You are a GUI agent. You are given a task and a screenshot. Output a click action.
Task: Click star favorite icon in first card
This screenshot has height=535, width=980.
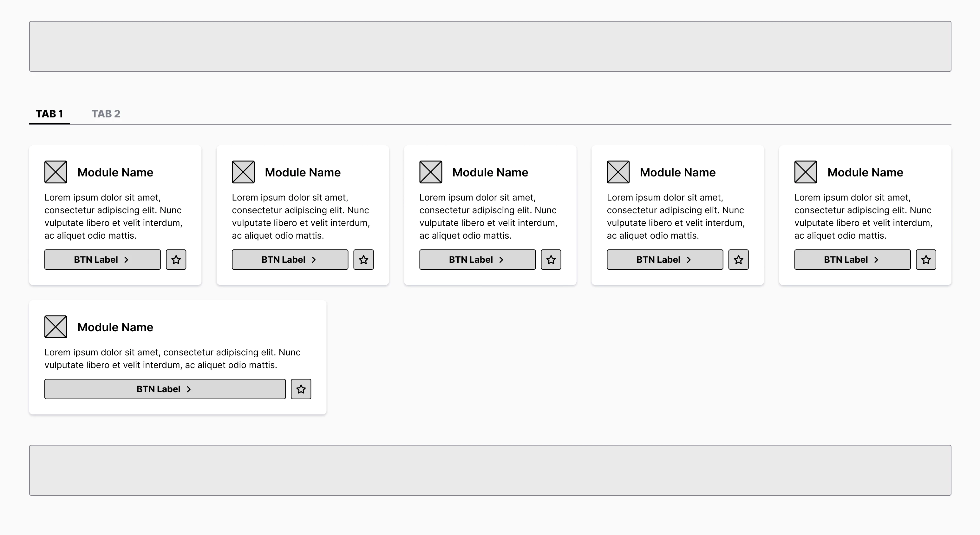coord(176,260)
